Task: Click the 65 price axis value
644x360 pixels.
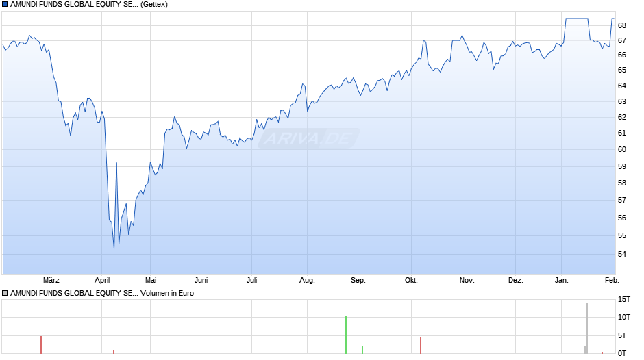Action: coord(622,70)
